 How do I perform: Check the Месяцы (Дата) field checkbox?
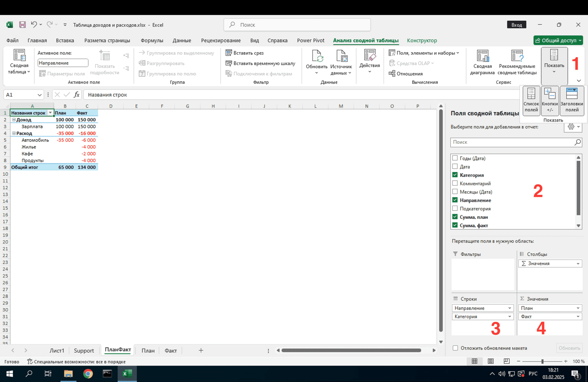tap(455, 192)
